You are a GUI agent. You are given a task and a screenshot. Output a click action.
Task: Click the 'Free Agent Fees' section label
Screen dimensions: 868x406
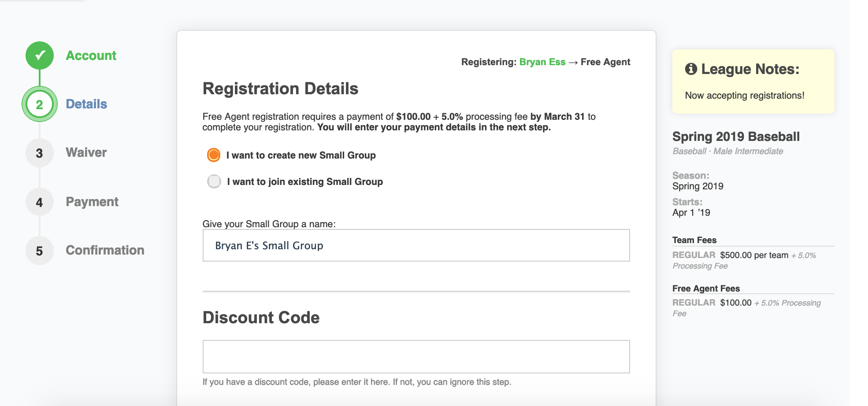[x=706, y=288]
